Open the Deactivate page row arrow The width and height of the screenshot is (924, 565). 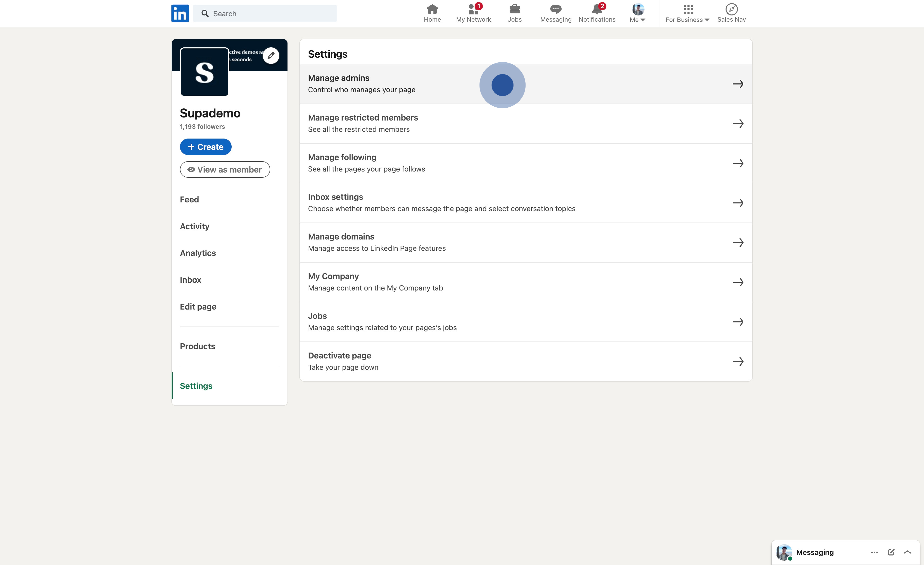click(738, 361)
